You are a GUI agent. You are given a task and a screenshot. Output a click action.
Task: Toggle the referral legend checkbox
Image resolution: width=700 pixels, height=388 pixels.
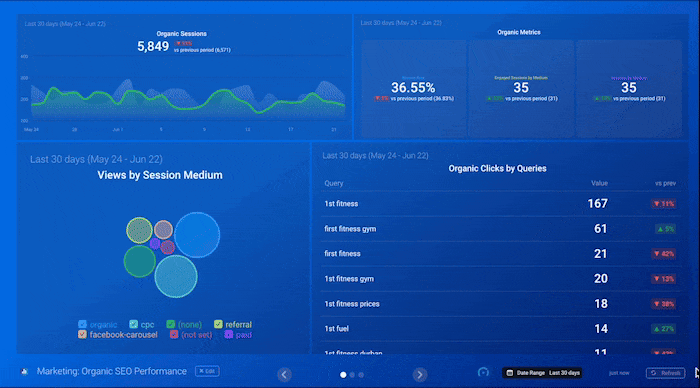pyautogui.click(x=218, y=324)
